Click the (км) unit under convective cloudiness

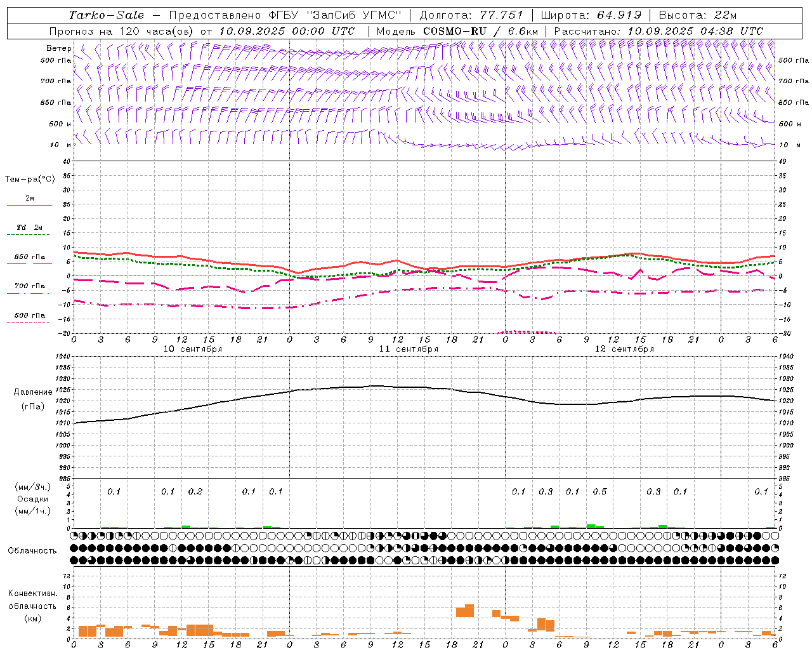pos(32,618)
